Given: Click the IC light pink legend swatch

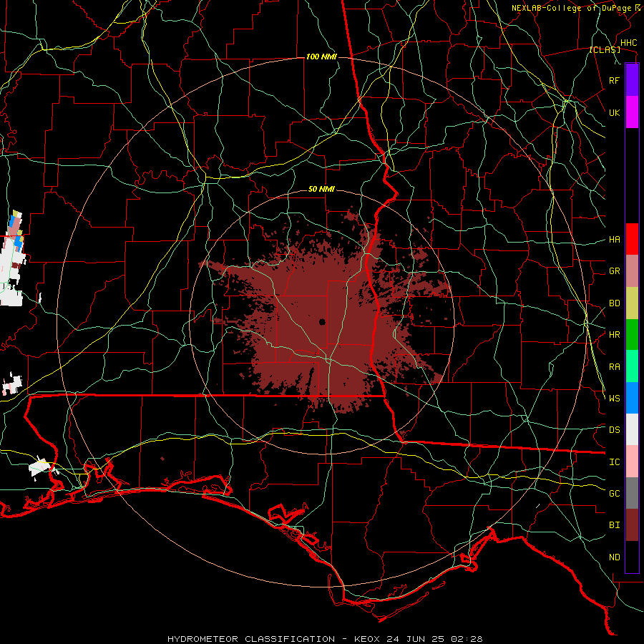Looking at the screenshot, I should tap(632, 462).
